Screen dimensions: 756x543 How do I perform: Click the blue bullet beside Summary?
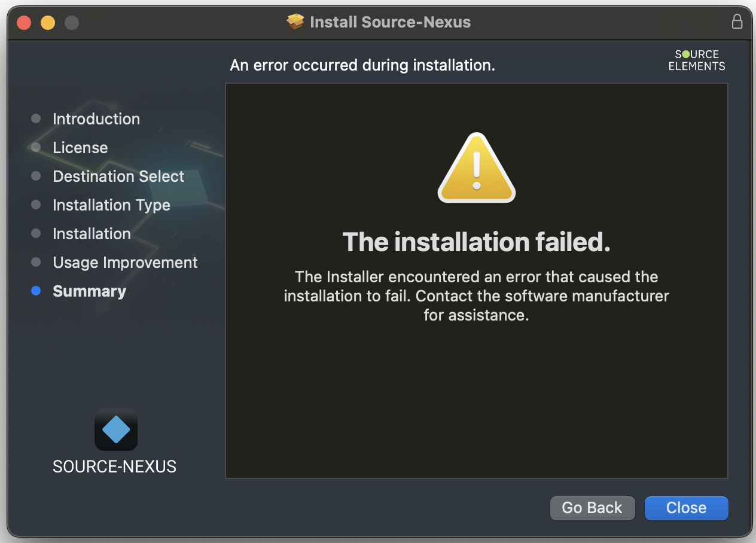pyautogui.click(x=36, y=291)
